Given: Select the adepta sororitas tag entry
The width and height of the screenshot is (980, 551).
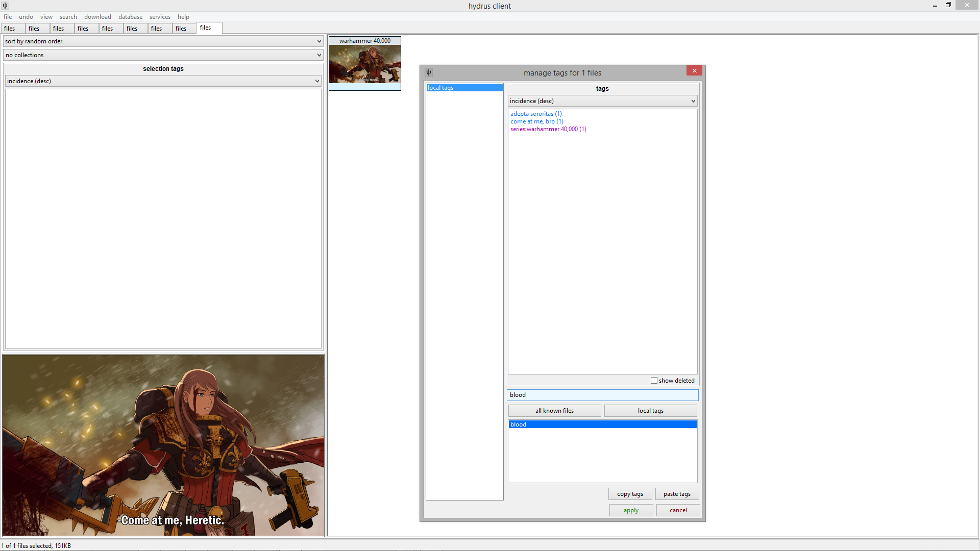Looking at the screenshot, I should [x=535, y=113].
